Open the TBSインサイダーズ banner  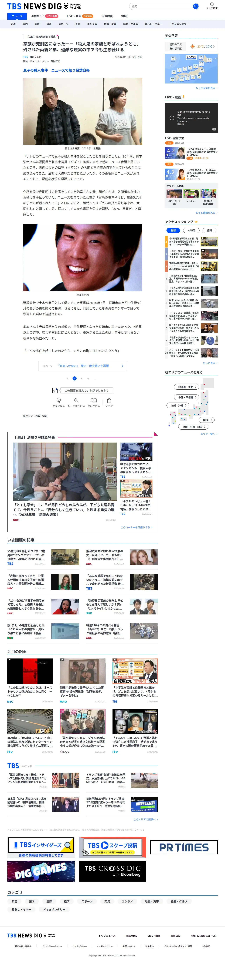tap(41, 848)
